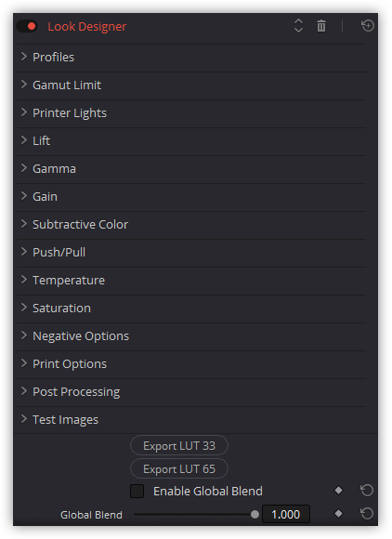Reset the Global Blend value
Image resolution: width=392 pixels, height=539 pixels.
pos(367,514)
